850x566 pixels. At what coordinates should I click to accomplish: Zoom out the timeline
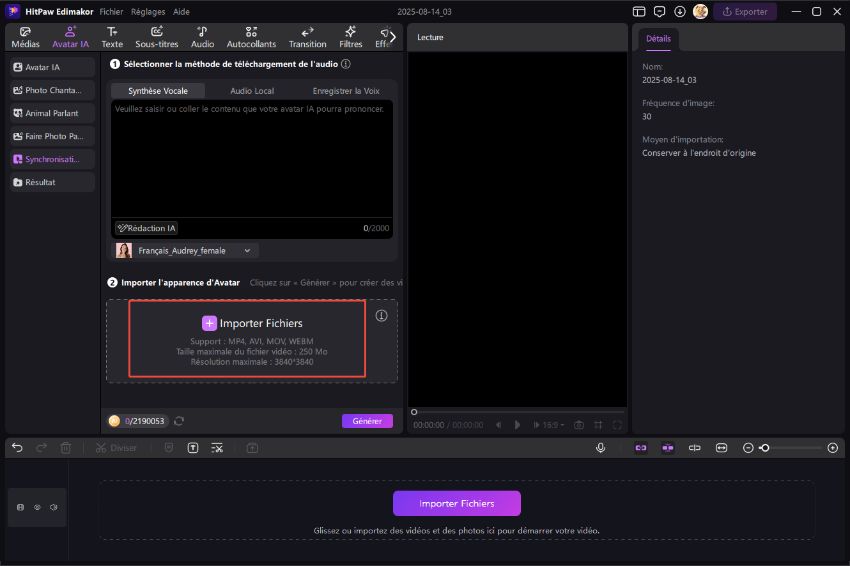(x=748, y=448)
